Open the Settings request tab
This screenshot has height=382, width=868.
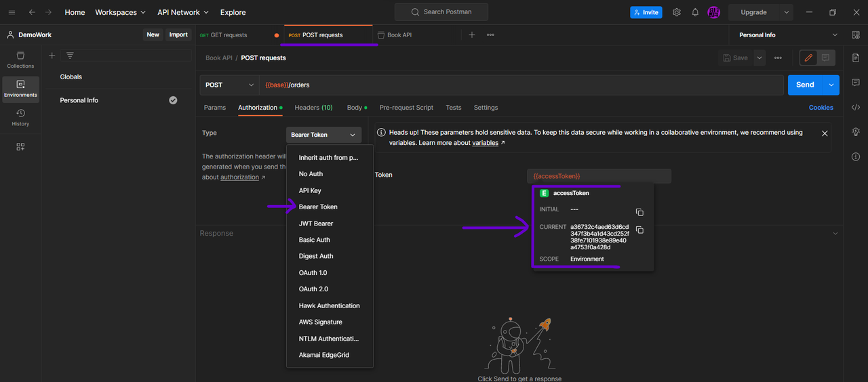tap(486, 108)
